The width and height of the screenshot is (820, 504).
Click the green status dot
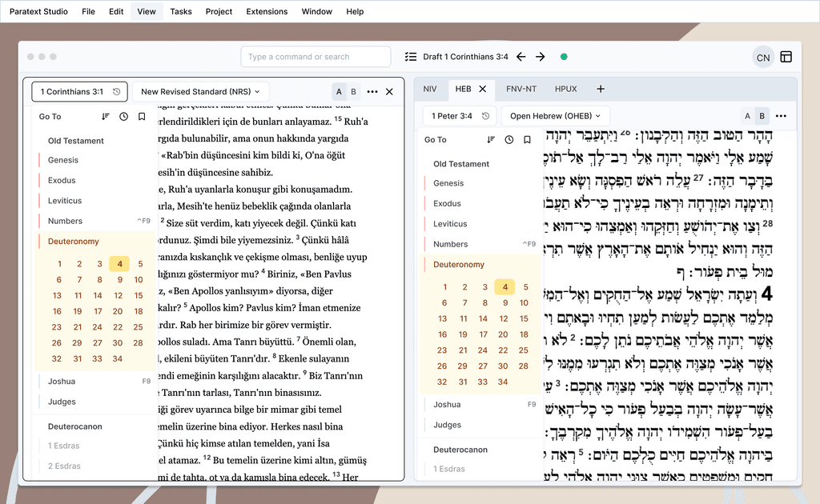564,57
